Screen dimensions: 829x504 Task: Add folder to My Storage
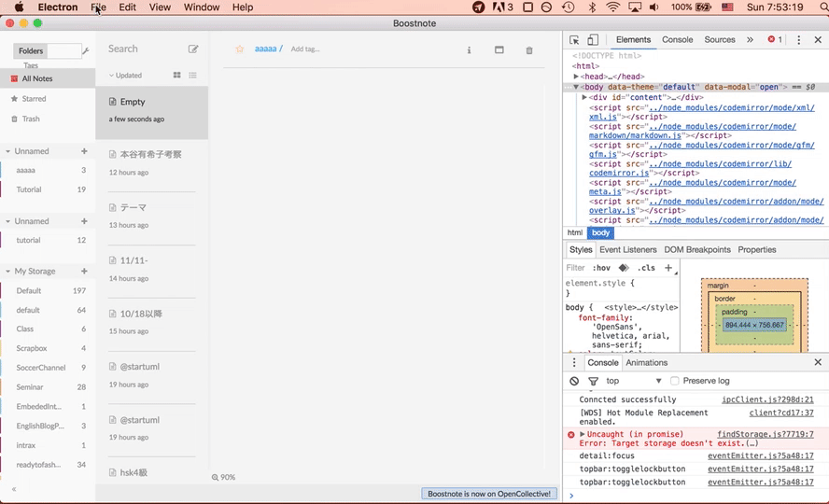(84, 271)
